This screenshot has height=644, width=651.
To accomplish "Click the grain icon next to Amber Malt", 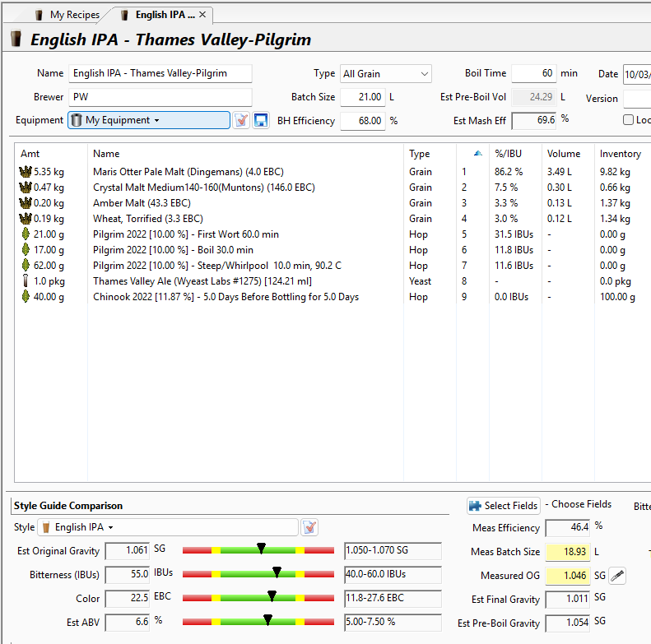I will coord(26,203).
